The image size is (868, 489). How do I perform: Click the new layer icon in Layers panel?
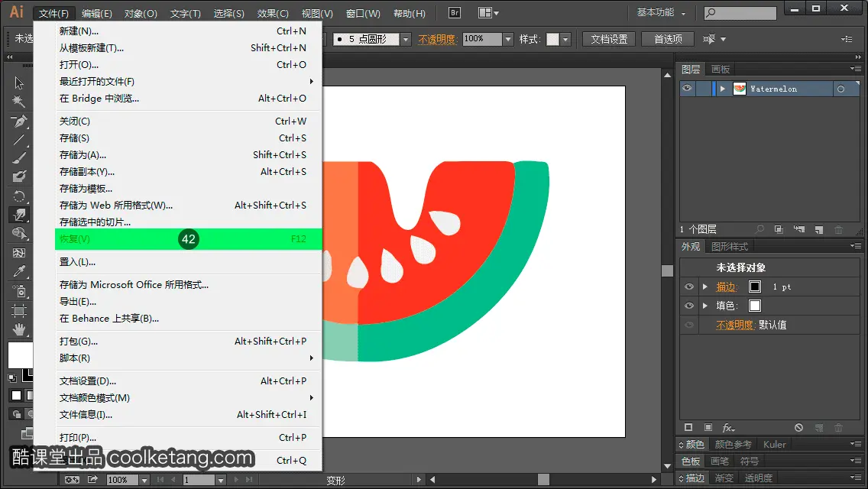pos(819,229)
